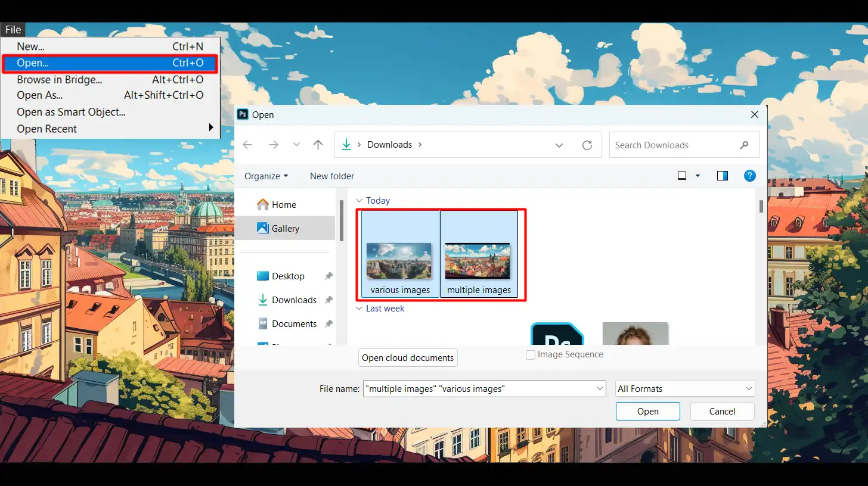Select the various images thumbnail
The height and width of the screenshot is (486, 868).
pyautogui.click(x=400, y=254)
